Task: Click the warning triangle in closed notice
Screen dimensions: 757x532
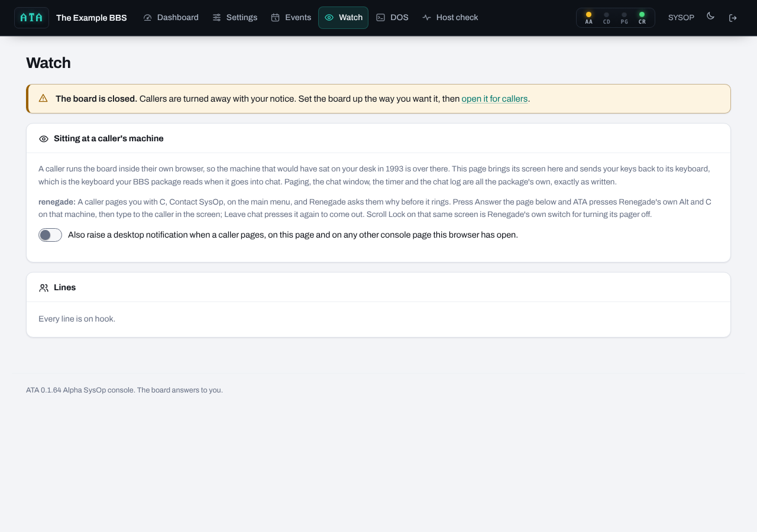Action: [x=43, y=98]
